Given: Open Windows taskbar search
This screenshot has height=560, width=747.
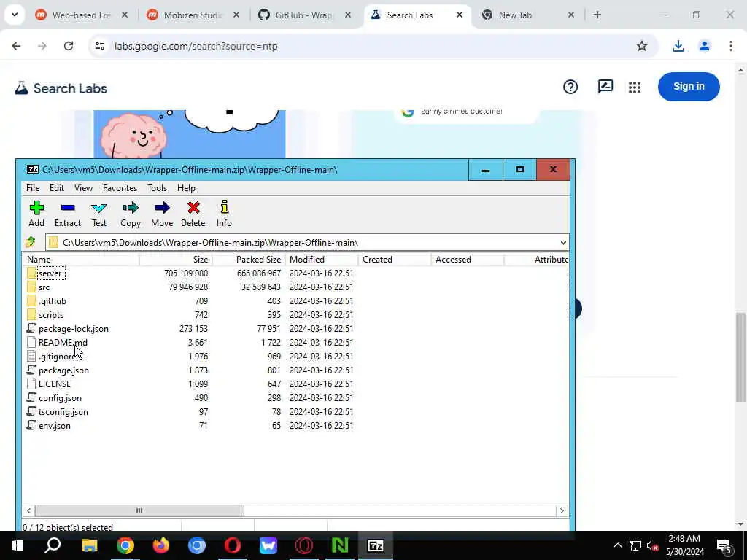Looking at the screenshot, I should (53, 545).
